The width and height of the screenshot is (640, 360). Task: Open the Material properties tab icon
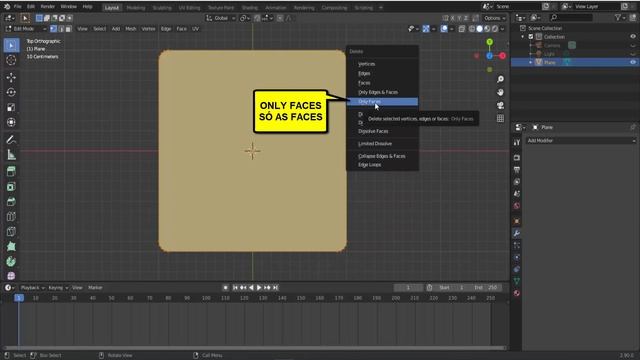point(517,293)
